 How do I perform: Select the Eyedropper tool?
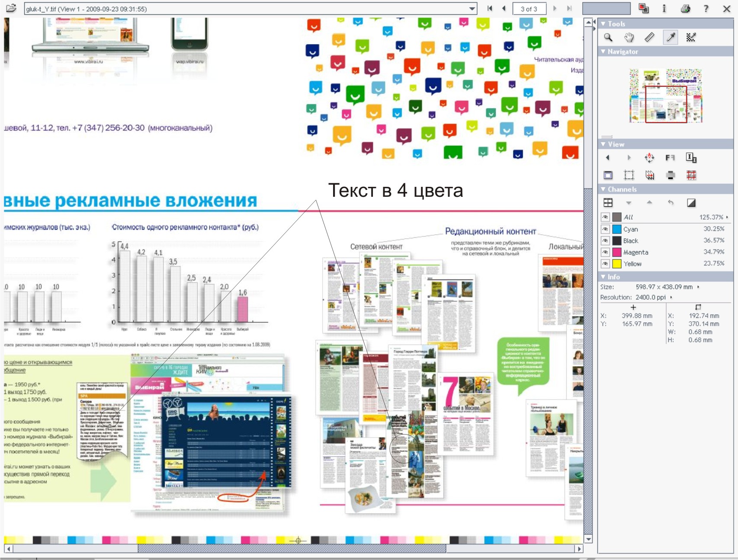(x=671, y=37)
